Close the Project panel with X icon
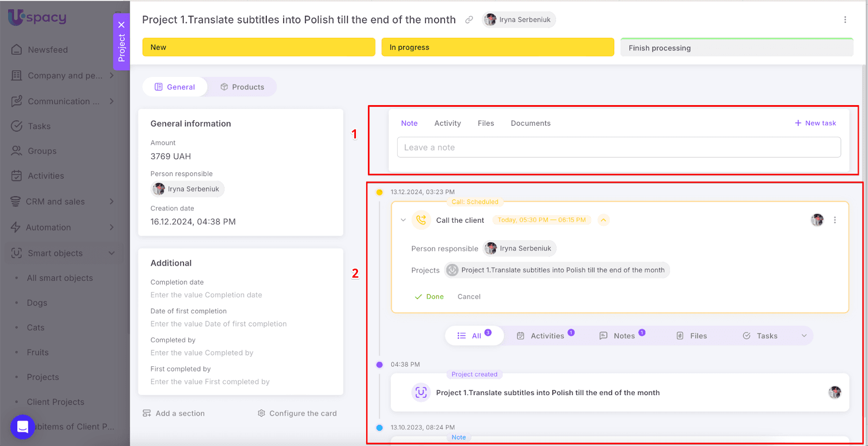The image size is (868, 446). [x=122, y=24]
